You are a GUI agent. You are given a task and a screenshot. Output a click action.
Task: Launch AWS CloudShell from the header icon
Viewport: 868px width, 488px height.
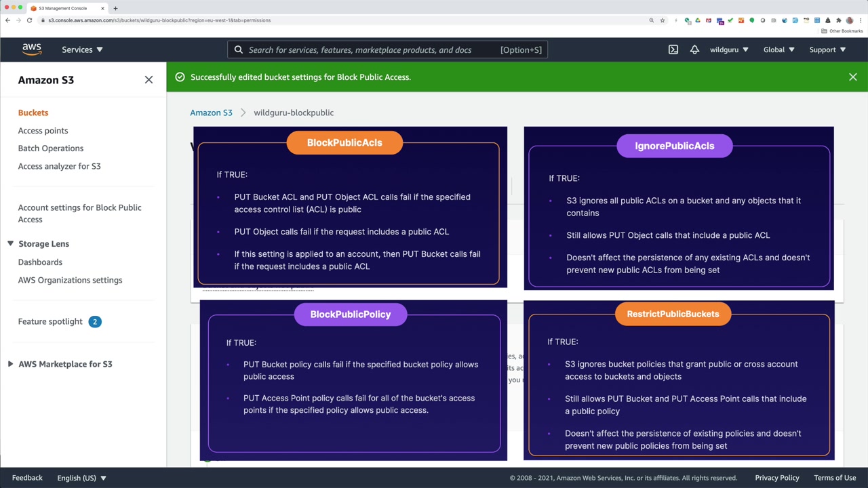[673, 49]
